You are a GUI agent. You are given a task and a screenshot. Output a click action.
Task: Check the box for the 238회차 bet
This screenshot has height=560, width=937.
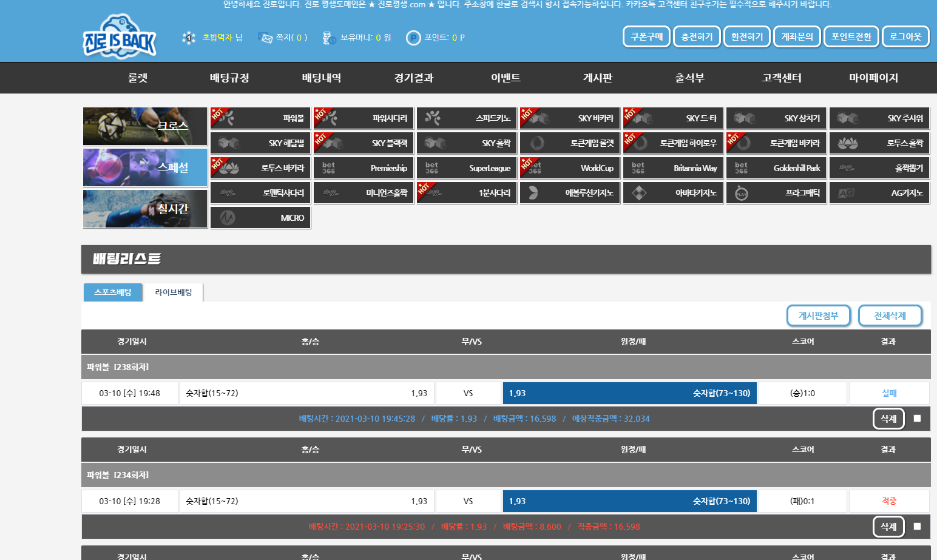(917, 419)
